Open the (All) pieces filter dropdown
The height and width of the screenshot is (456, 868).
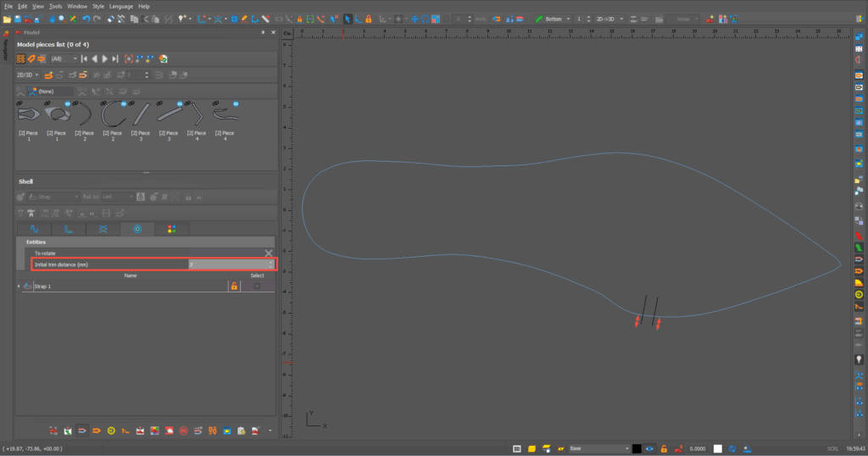point(64,58)
